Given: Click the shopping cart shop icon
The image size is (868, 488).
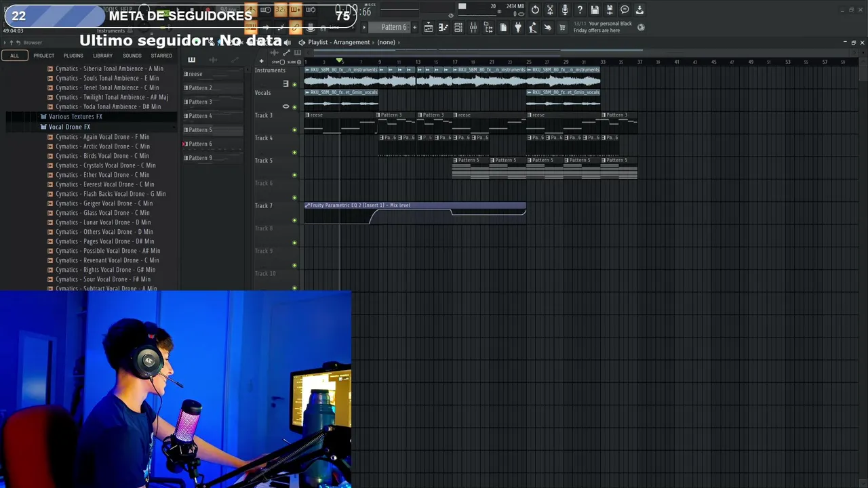Looking at the screenshot, I should [x=562, y=27].
